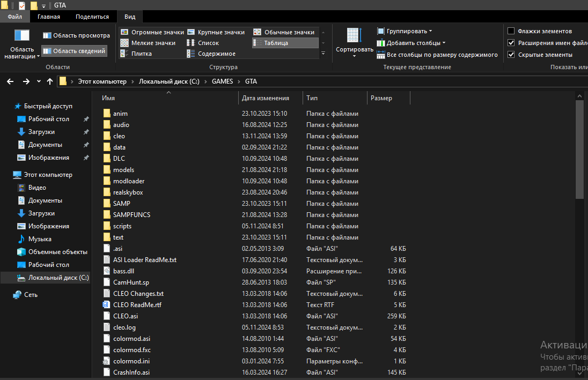Switch to the Главная ribbon tab
The height and width of the screenshot is (380, 588).
tap(49, 17)
